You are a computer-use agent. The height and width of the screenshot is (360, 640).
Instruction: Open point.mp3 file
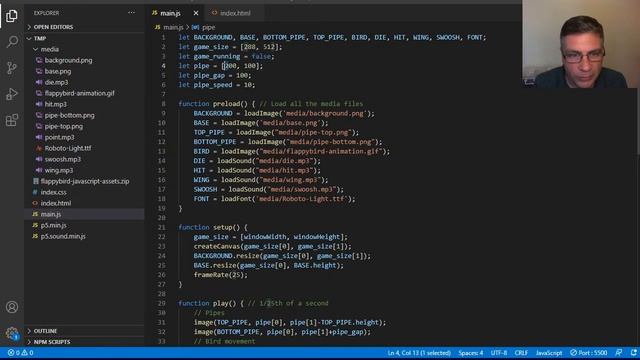click(x=59, y=137)
